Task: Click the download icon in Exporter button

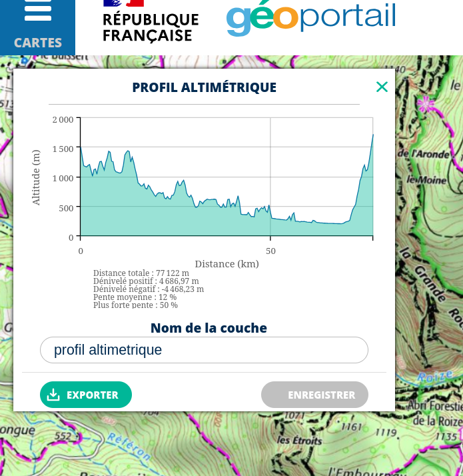Action: coord(54,395)
